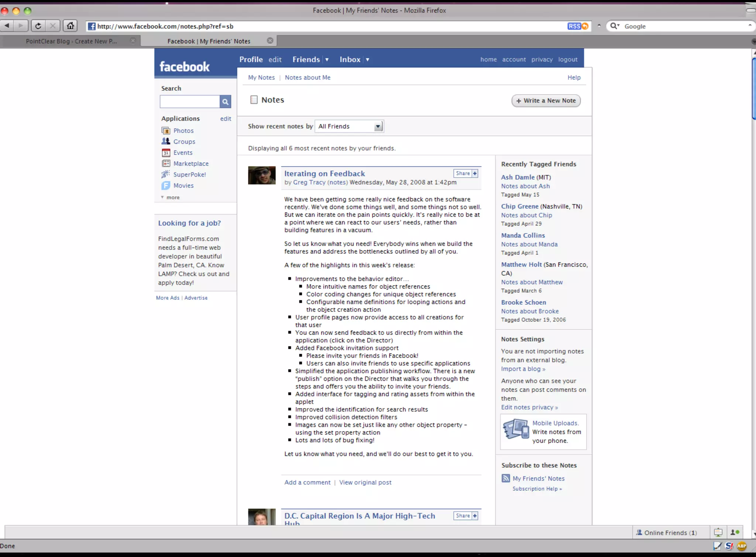Viewport: 756px width, 557px height.
Task: Click the search magnifier button
Action: (x=225, y=102)
